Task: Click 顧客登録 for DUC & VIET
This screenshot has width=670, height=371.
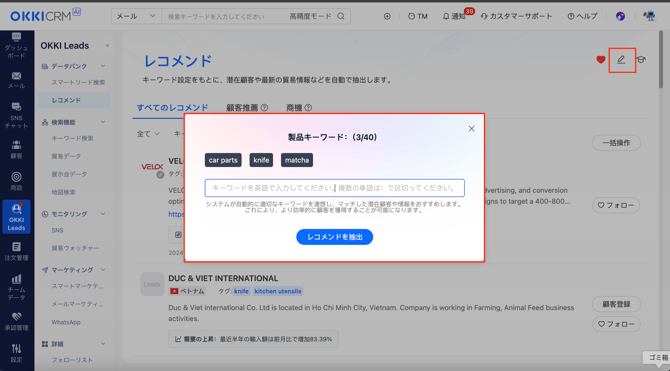Action: [x=616, y=304]
